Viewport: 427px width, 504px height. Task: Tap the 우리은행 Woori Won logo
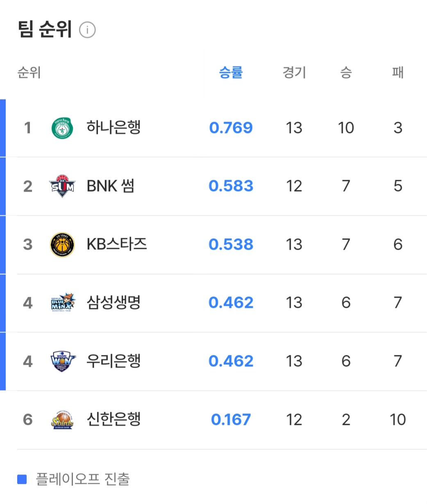pyautogui.click(x=63, y=361)
